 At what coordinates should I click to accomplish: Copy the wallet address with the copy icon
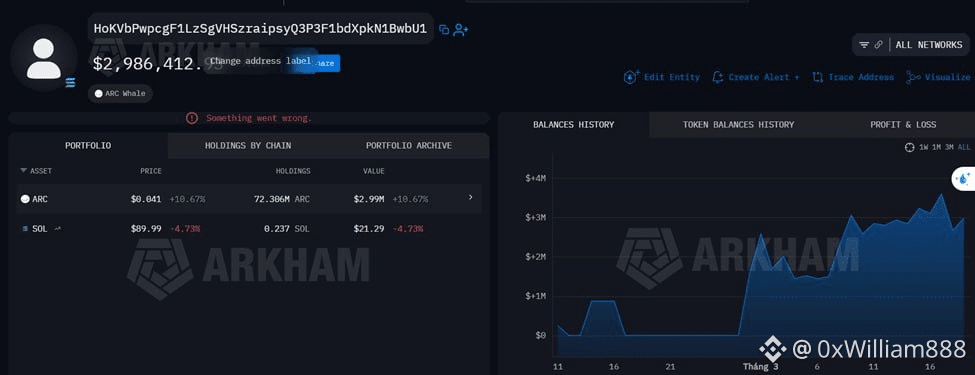(x=444, y=29)
